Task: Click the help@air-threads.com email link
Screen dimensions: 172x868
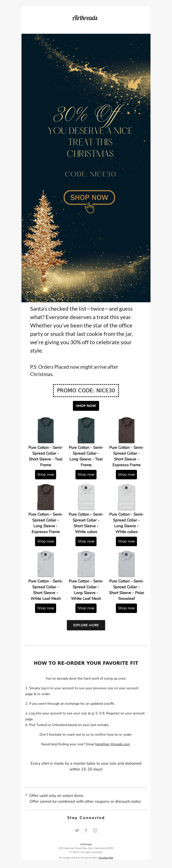Action: click(x=112, y=744)
